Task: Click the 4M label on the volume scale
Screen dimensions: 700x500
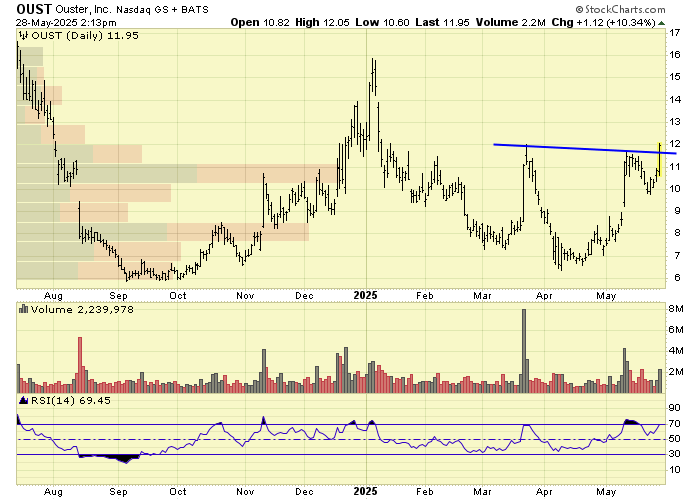Action: (x=676, y=351)
